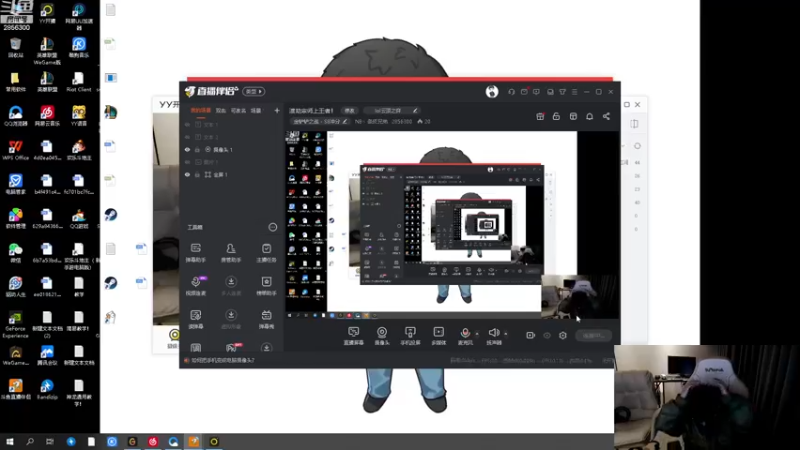This screenshot has width=800, height=450.
Task: Expand the microphone options arrow
Action: (477, 334)
